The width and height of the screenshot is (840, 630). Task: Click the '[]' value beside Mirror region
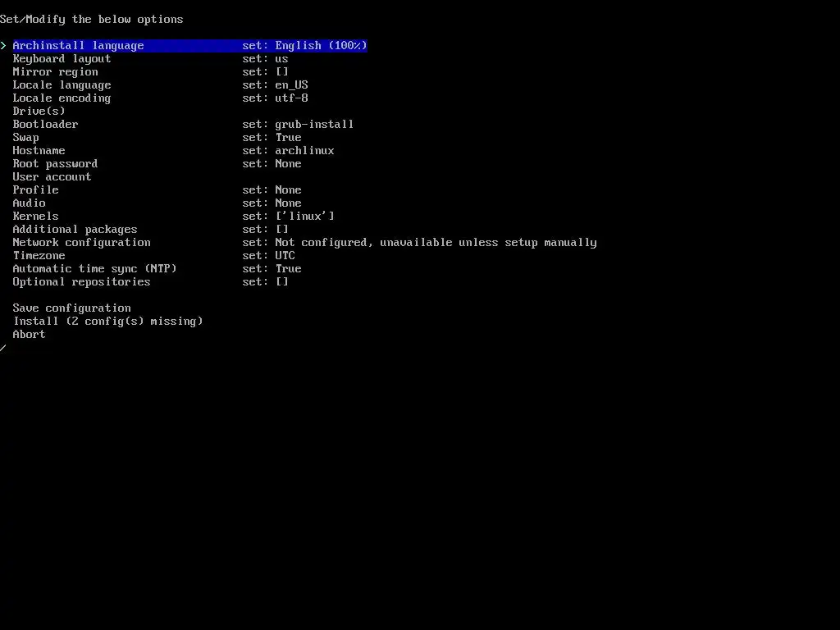pos(282,72)
